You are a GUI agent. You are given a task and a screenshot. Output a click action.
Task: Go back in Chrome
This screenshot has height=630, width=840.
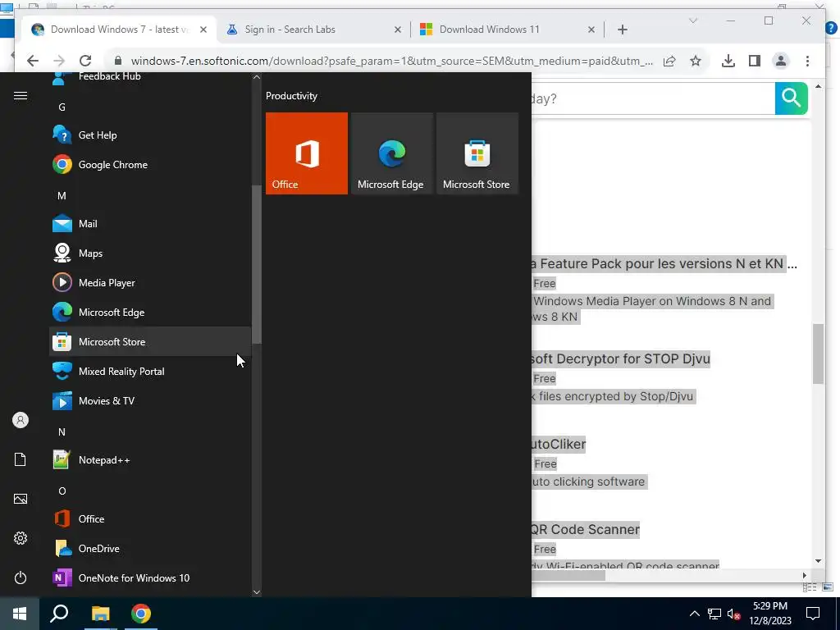click(x=33, y=61)
